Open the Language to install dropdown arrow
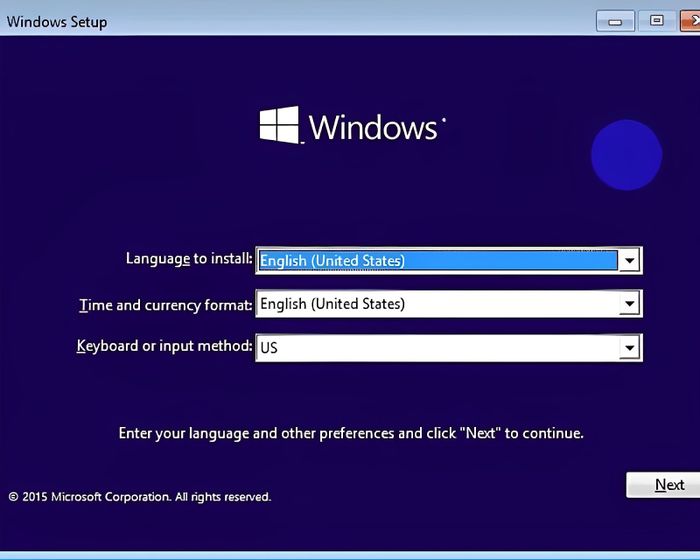700x560 pixels. [629, 260]
